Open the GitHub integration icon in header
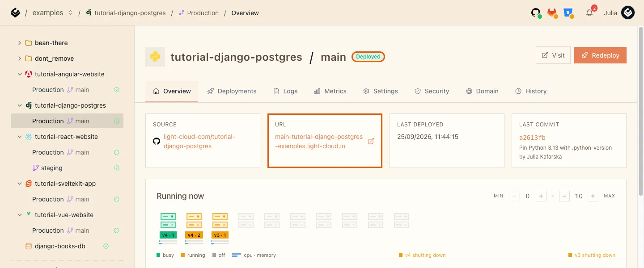The height and width of the screenshot is (268, 644). click(536, 13)
